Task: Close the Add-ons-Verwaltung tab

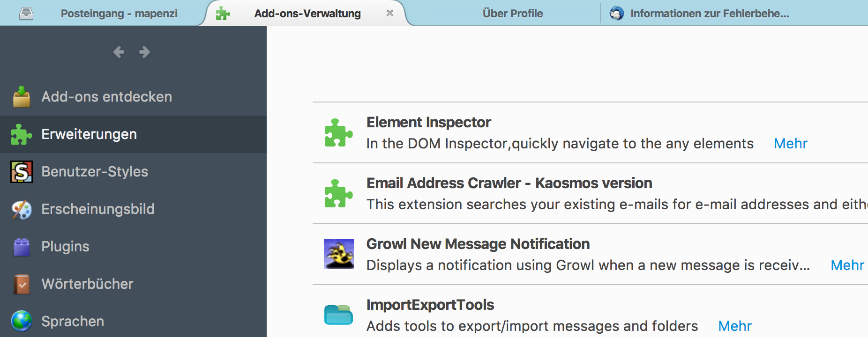Action: click(389, 14)
